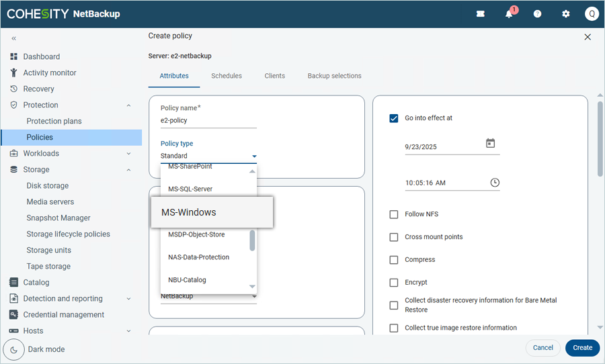The width and height of the screenshot is (605, 364).
Task: Open the Activity monitor sidebar item
Action: pos(50,73)
